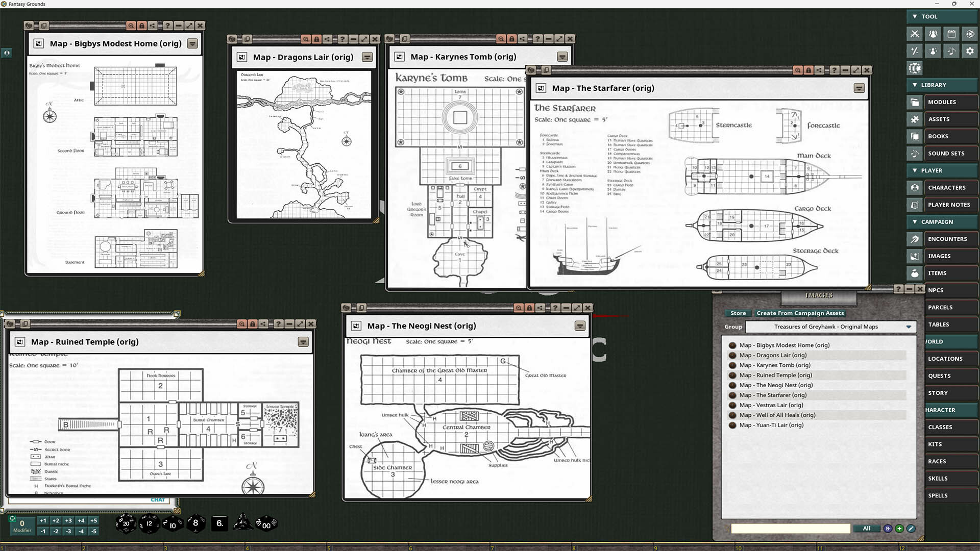The height and width of the screenshot is (551, 980).
Task: Click the Store button
Action: 738,313
